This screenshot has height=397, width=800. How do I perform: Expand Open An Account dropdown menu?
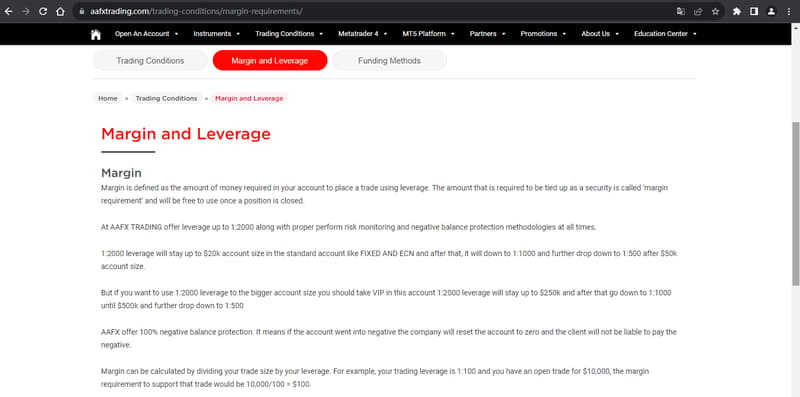coord(146,34)
